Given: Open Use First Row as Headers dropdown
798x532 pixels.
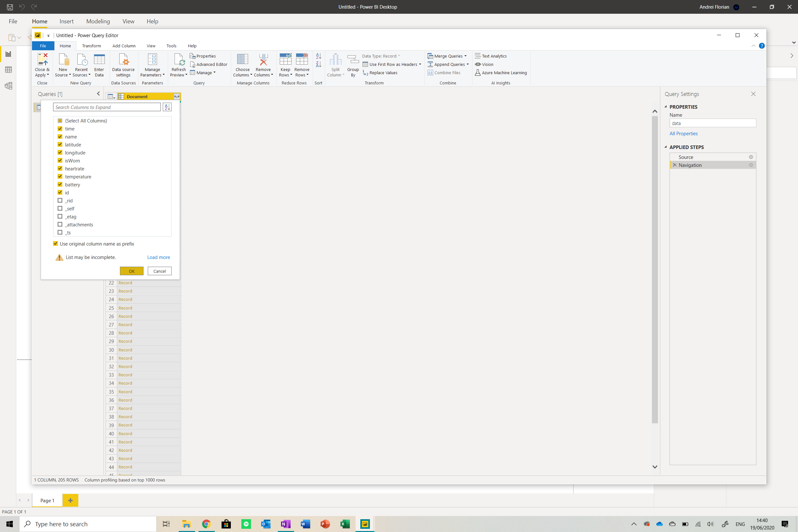Looking at the screenshot, I should [420, 65].
